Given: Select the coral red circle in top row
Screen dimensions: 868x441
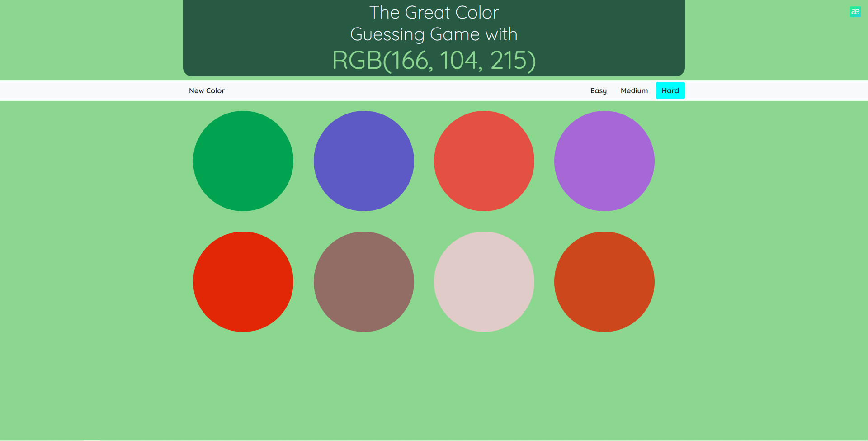Looking at the screenshot, I should tap(484, 161).
